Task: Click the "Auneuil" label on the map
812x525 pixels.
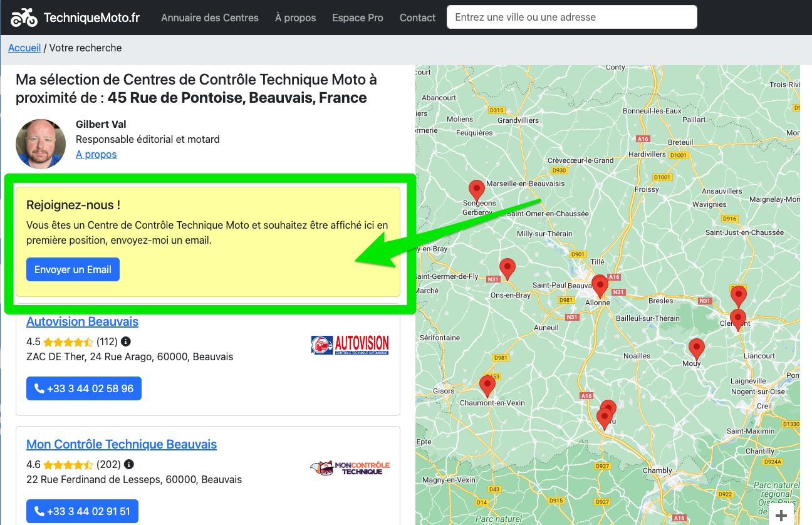Action: pyautogui.click(x=546, y=328)
